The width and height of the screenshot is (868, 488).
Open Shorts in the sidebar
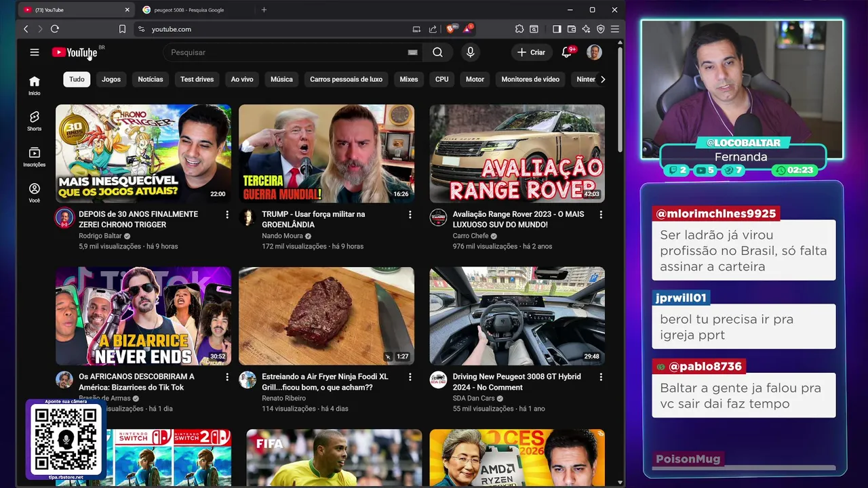point(35,121)
